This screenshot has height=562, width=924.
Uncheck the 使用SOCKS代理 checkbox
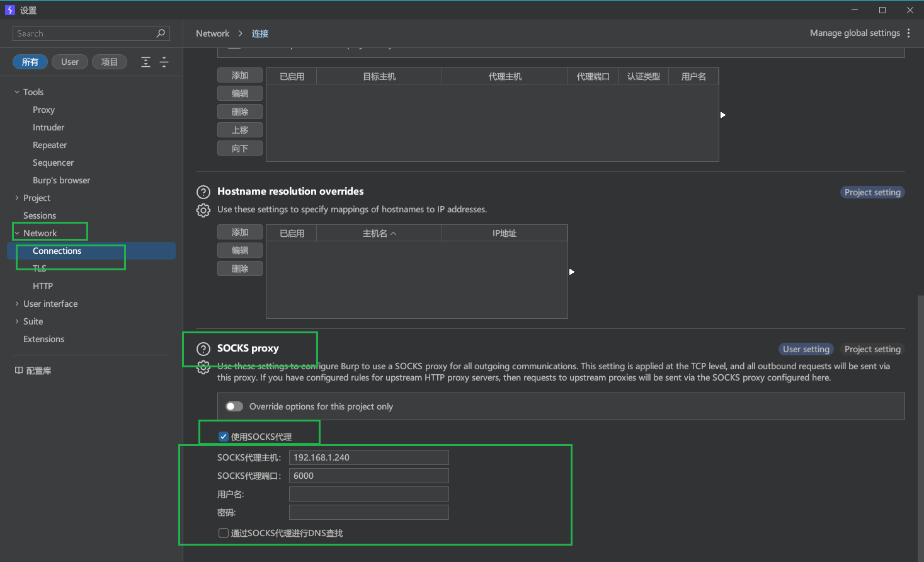[x=223, y=437]
